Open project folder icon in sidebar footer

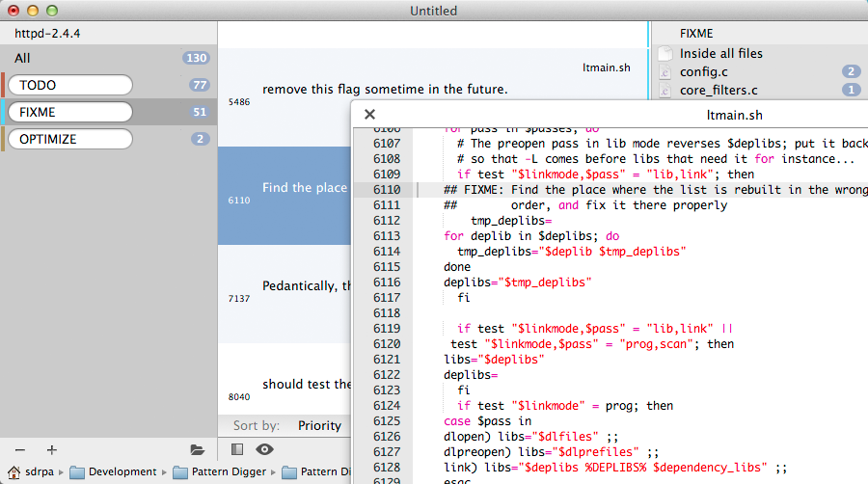tap(197, 450)
